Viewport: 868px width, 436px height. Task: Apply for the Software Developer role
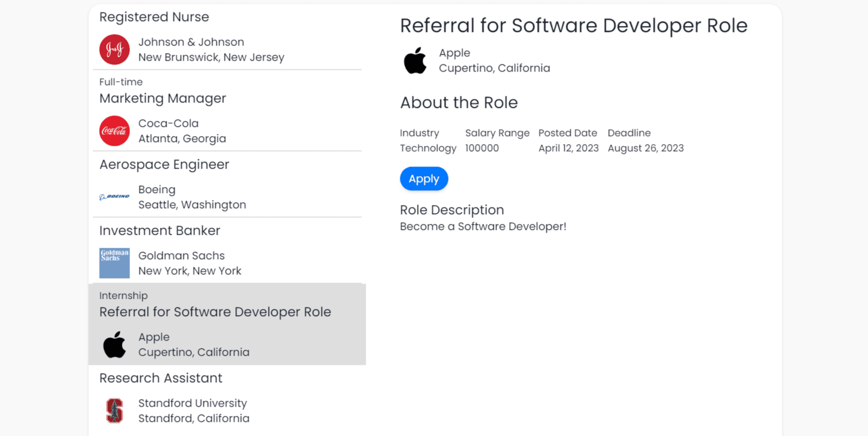[x=424, y=179]
